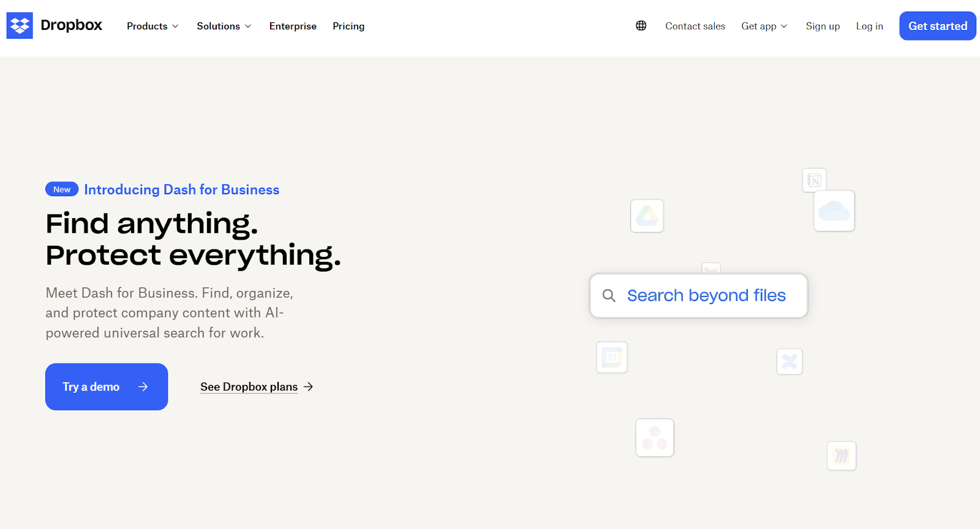This screenshot has width=980, height=529.
Task: Open the Pricing page
Action: pos(349,26)
